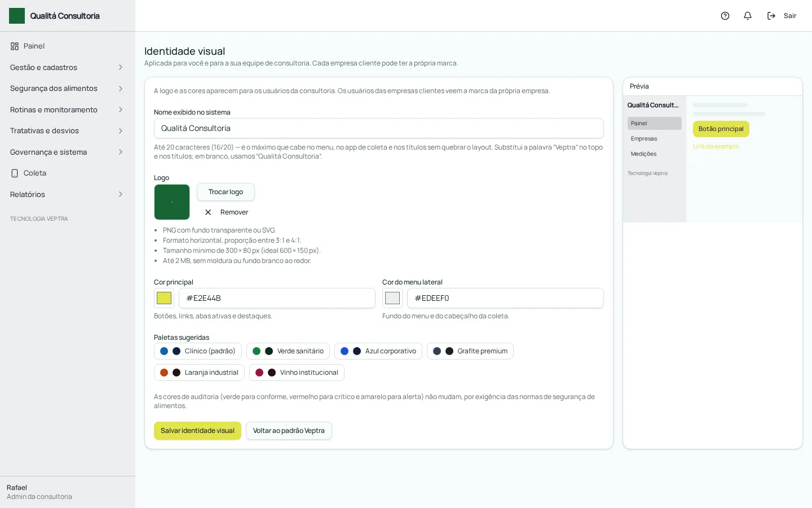The image size is (812, 508).
Task: Click Medições in the preview menu
Action: (x=655, y=154)
